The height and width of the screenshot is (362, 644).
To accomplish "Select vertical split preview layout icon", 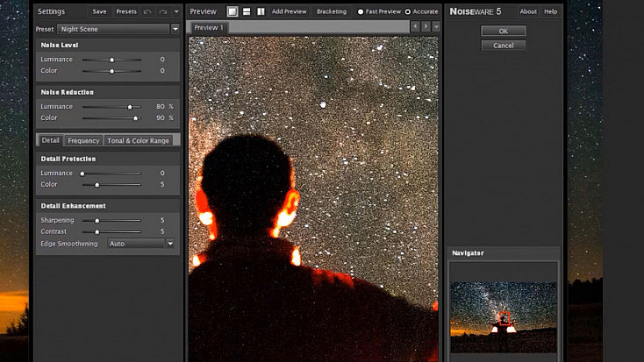I will (261, 11).
